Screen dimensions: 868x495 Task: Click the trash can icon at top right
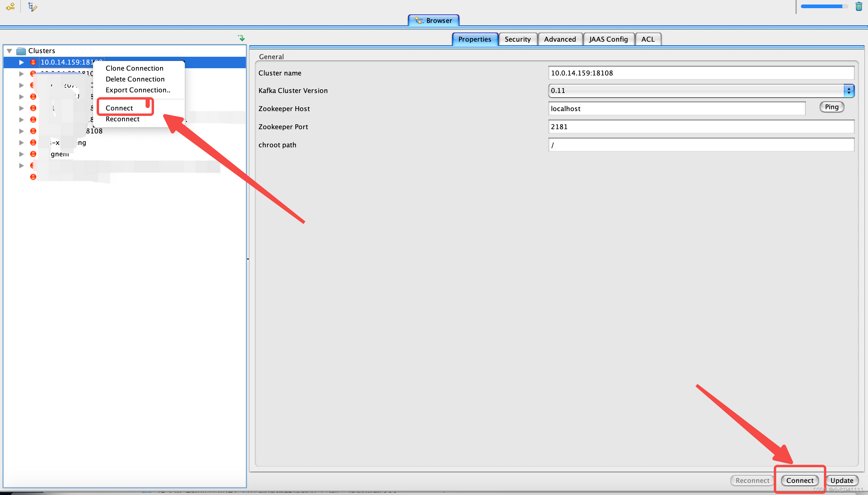point(859,6)
